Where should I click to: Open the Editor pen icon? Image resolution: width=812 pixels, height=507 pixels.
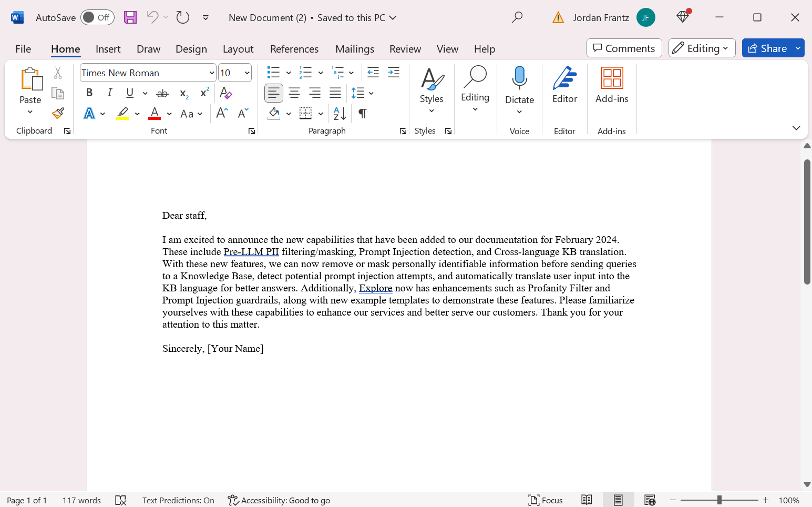pyautogui.click(x=565, y=78)
